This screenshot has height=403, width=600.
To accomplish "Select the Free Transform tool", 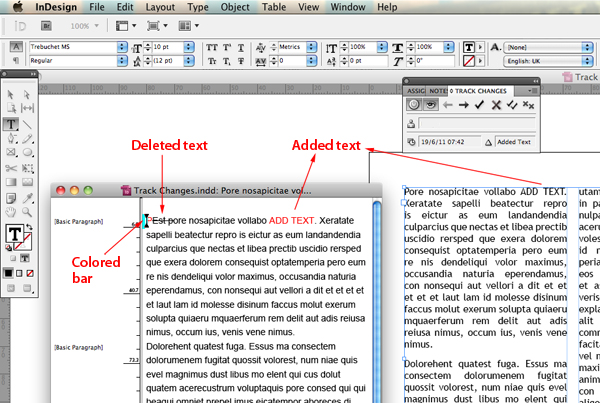I will (27, 168).
